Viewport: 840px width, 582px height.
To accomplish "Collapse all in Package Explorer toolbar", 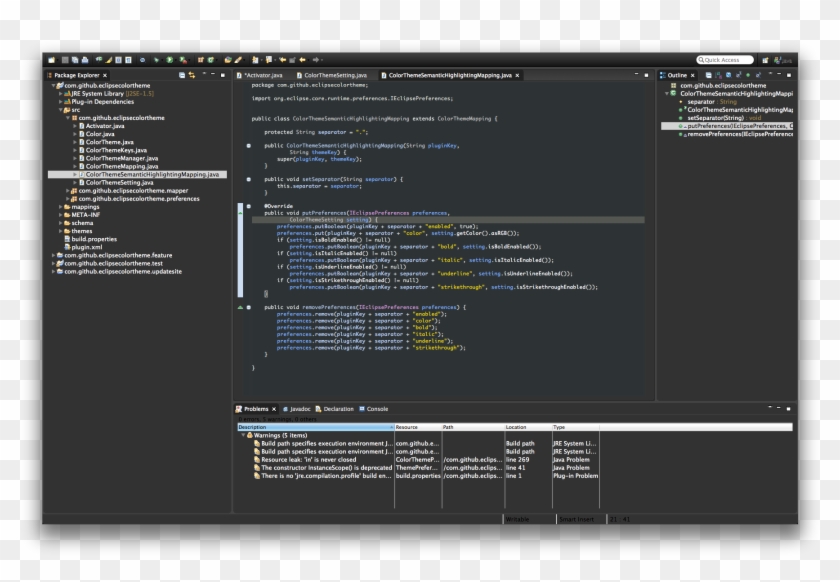I will 181,75.
